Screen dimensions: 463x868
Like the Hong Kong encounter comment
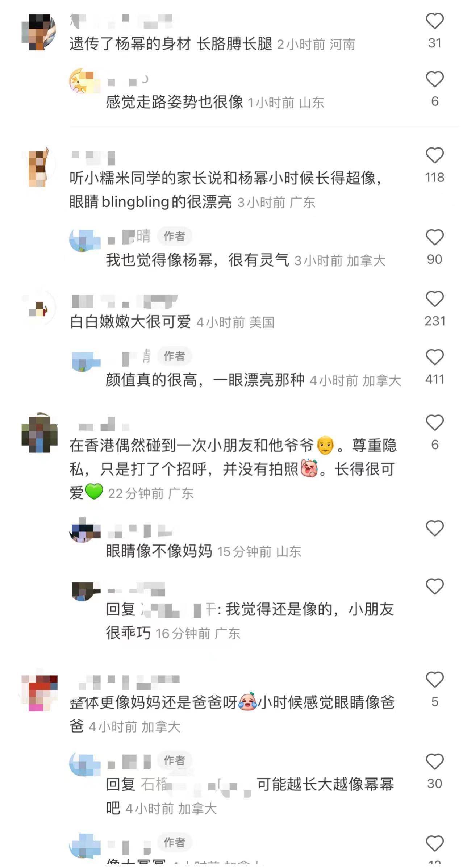click(434, 423)
